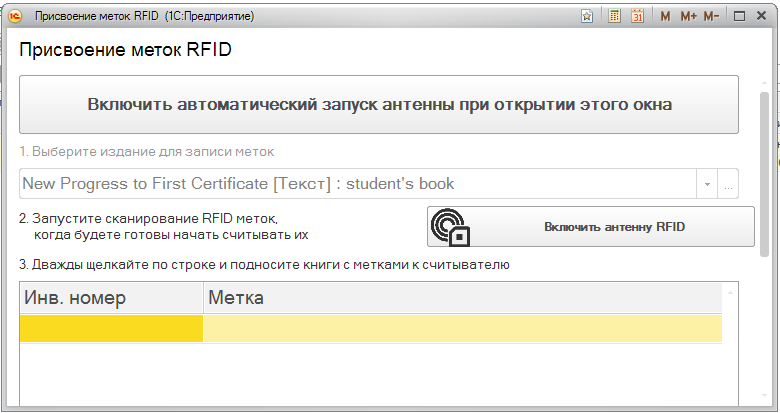
Task: Click the M- subtract from memory button
Action: pos(711,17)
